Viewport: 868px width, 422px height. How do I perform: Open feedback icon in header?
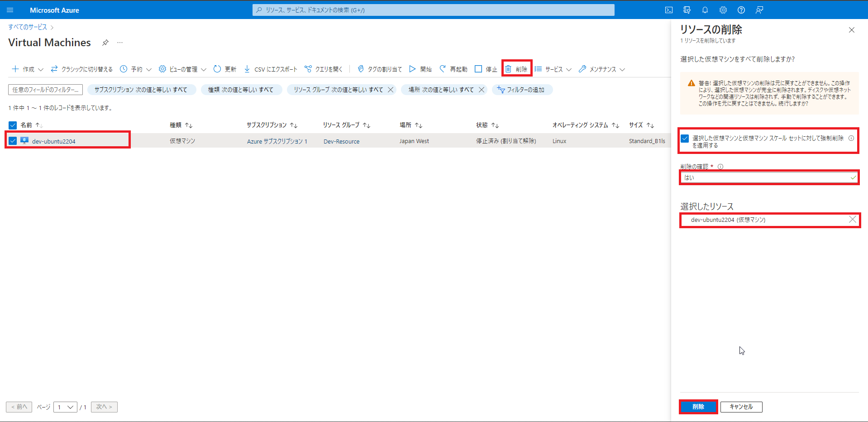point(759,10)
